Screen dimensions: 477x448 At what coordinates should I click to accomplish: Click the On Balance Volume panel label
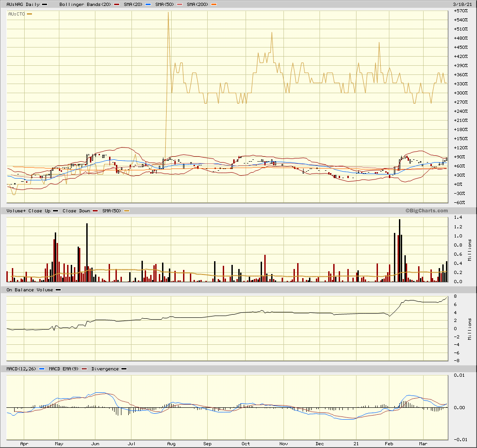click(x=30, y=290)
